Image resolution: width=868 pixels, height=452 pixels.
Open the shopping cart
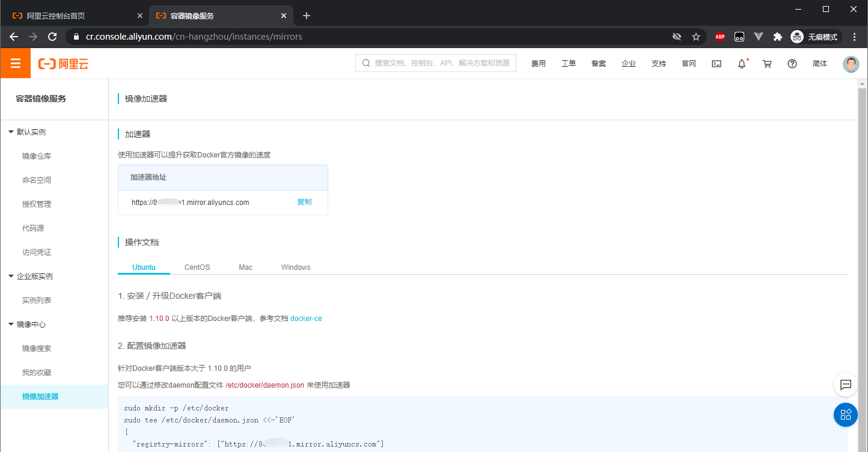click(x=767, y=64)
